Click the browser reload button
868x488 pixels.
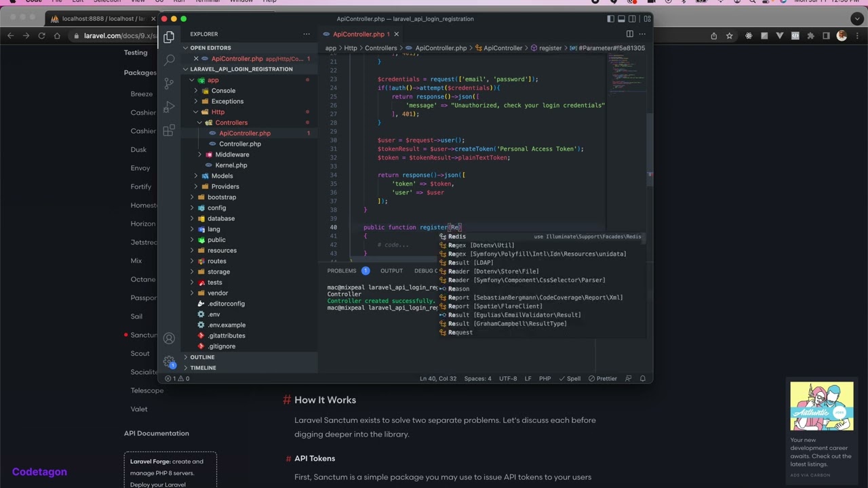click(x=41, y=36)
